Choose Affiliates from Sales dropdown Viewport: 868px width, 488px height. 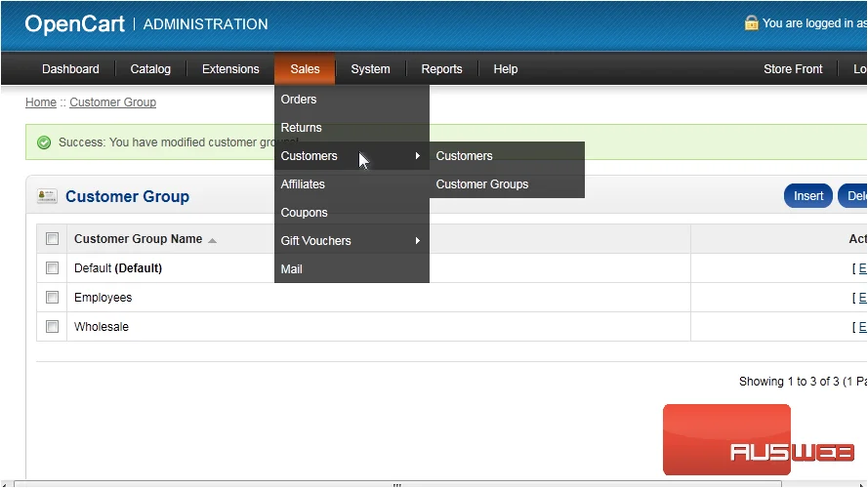351,184
